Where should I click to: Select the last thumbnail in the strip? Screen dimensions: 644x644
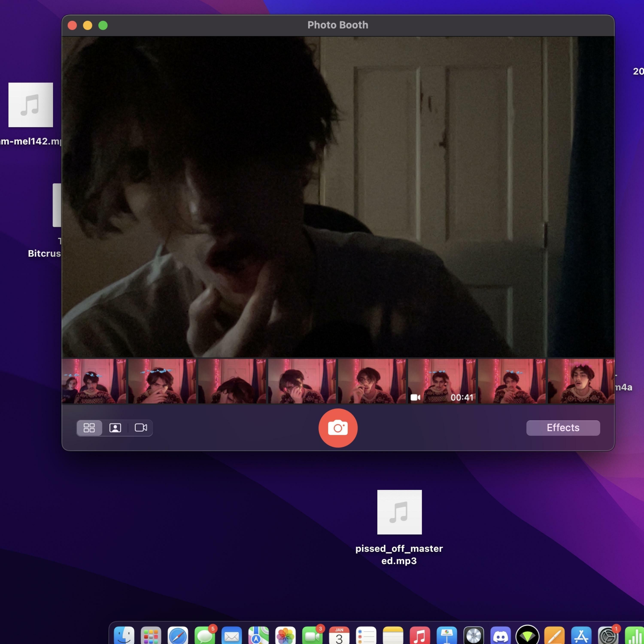coord(580,381)
